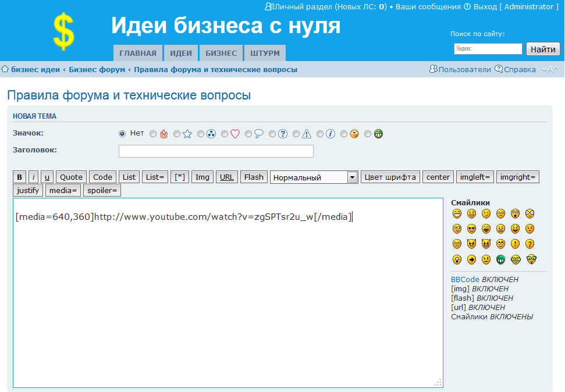Insert the lightbulb idea smiley
Viewport: 565px width, 392px height.
pos(457,259)
